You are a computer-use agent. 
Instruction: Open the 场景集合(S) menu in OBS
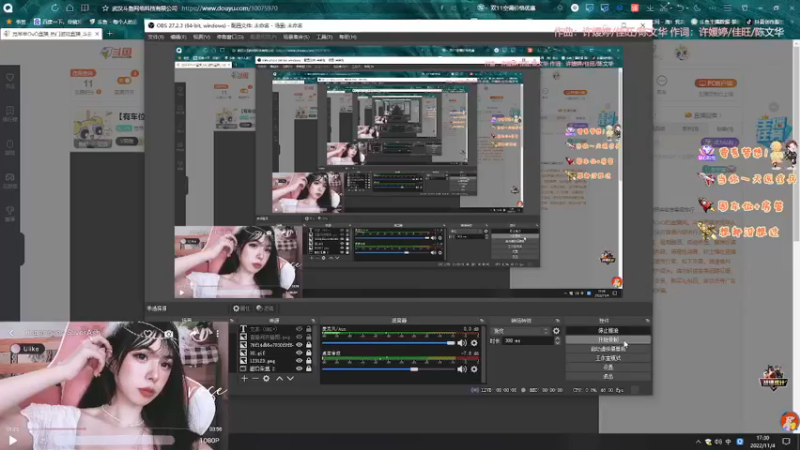coord(296,37)
